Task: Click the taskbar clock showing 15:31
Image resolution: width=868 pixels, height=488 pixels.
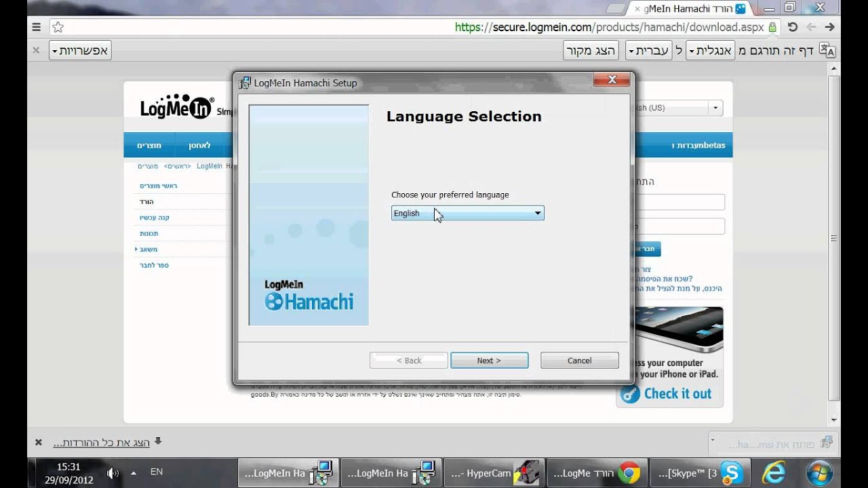Action: 68,467
